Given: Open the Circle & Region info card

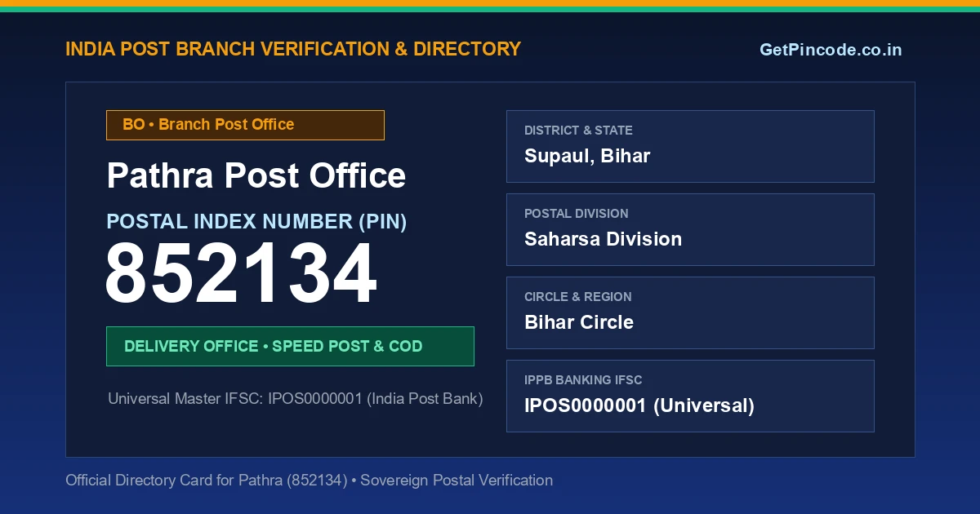Looking at the screenshot, I should click(690, 312).
